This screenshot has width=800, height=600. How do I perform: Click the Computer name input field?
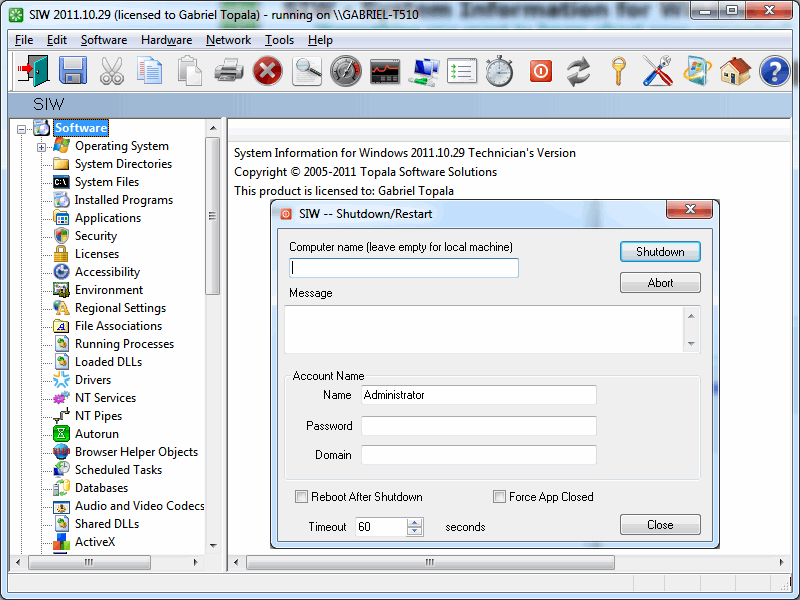404,268
